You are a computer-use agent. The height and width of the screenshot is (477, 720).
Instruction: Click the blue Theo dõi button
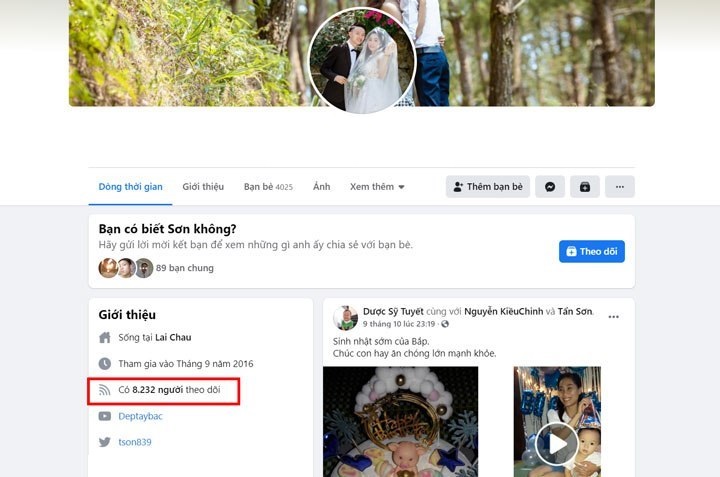592,252
